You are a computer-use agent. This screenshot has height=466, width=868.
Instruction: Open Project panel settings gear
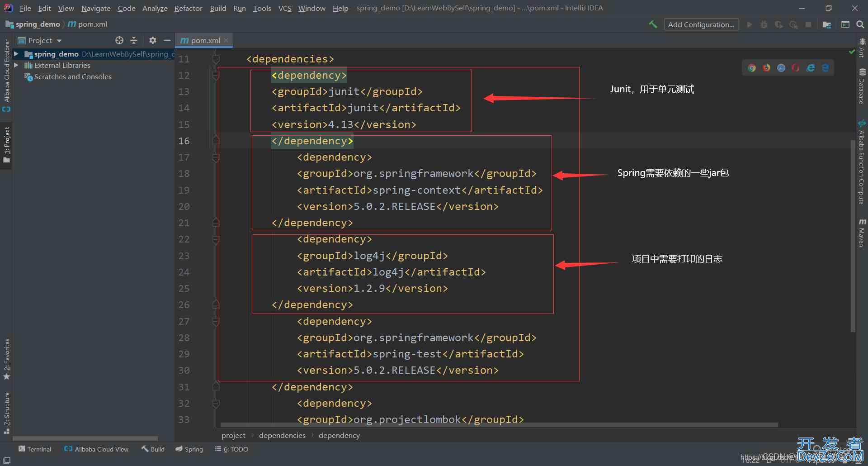[x=153, y=40]
